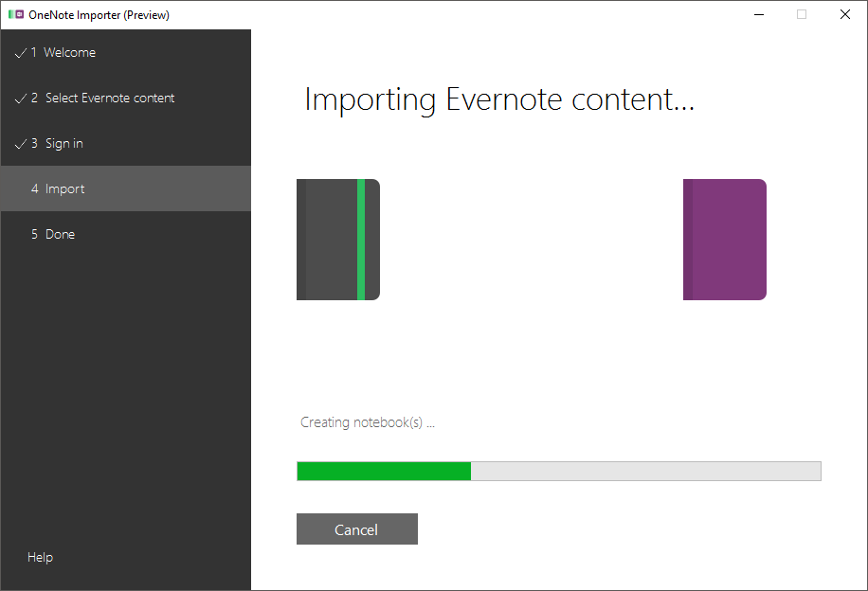Close the OneNote Importer window
This screenshot has width=868, height=591.
click(844, 14)
